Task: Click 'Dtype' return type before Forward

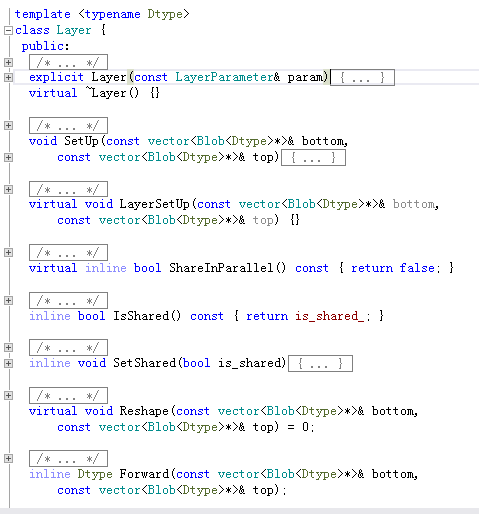Action: [x=95, y=474]
